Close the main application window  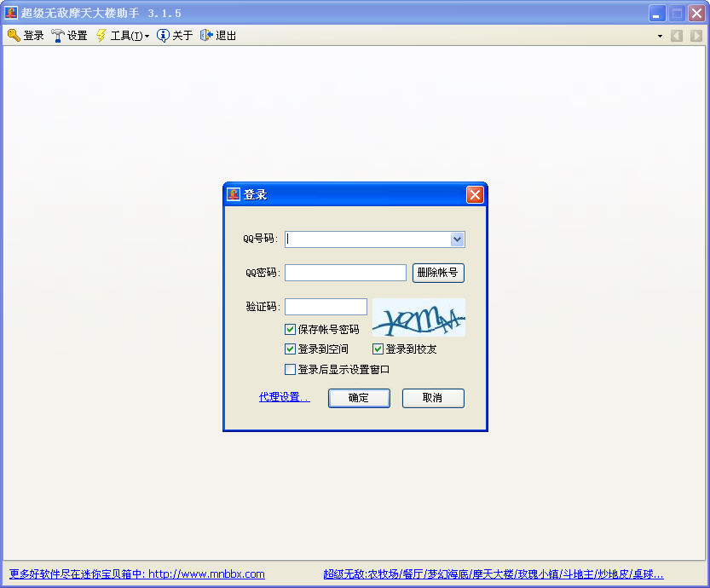[697, 13]
